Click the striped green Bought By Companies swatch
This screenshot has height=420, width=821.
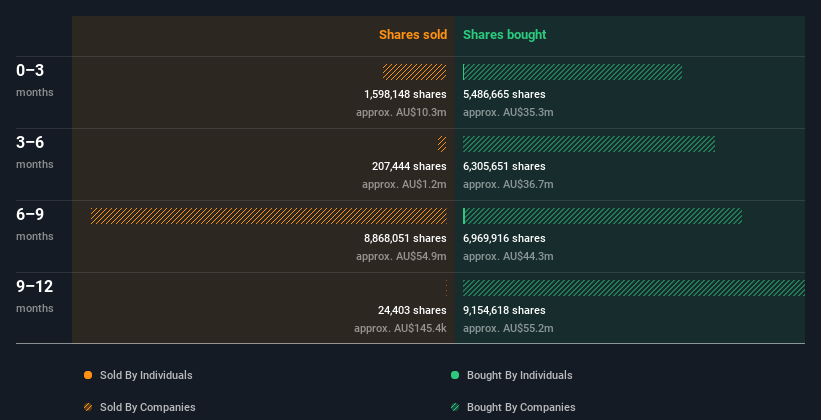(x=455, y=407)
